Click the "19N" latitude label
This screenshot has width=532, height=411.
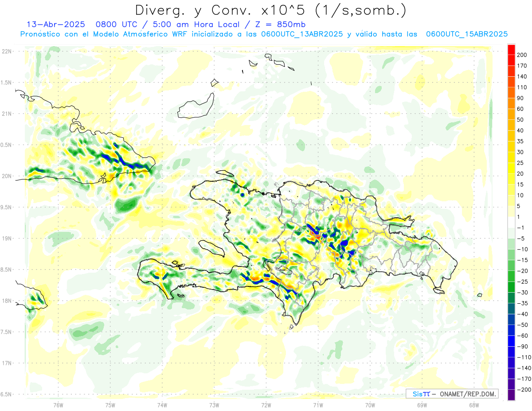point(7,239)
